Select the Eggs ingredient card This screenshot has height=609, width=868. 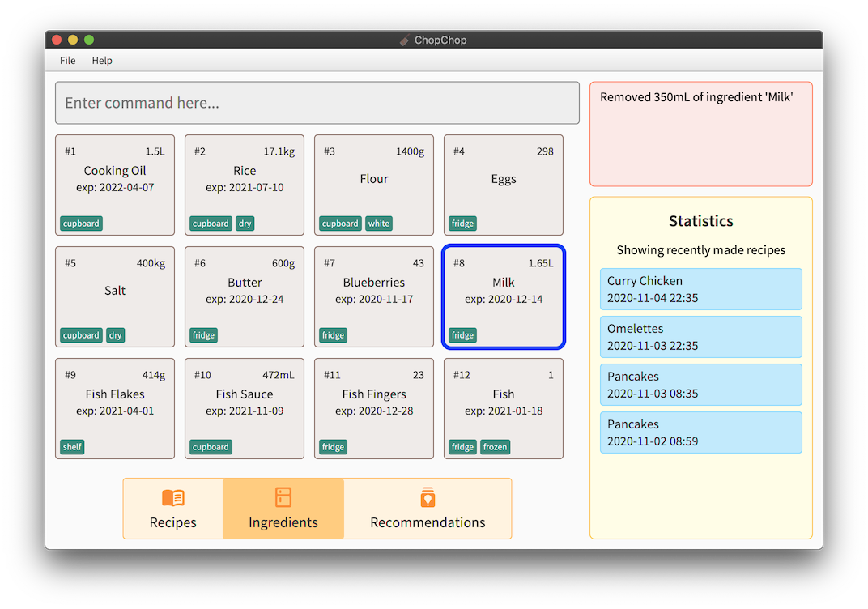tap(504, 185)
